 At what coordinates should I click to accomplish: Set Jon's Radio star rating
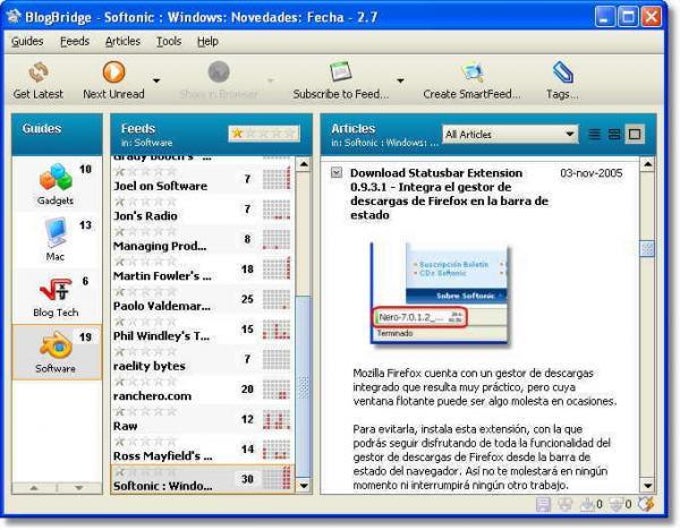click(x=145, y=202)
